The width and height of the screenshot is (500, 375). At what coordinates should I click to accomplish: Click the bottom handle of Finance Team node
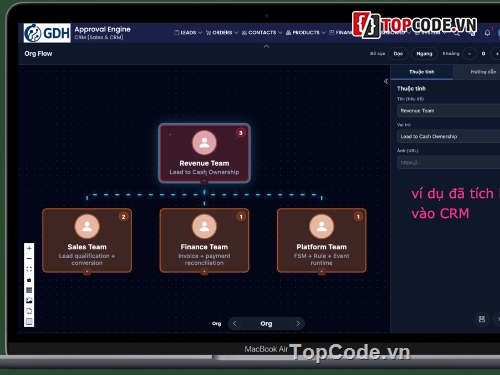pyautogui.click(x=204, y=272)
